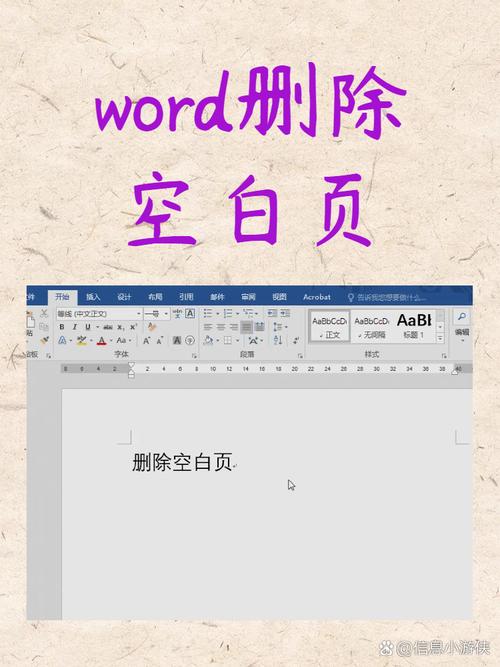Click the Cut scissors icon
Viewport: 500px width, 667px height.
click(44, 314)
